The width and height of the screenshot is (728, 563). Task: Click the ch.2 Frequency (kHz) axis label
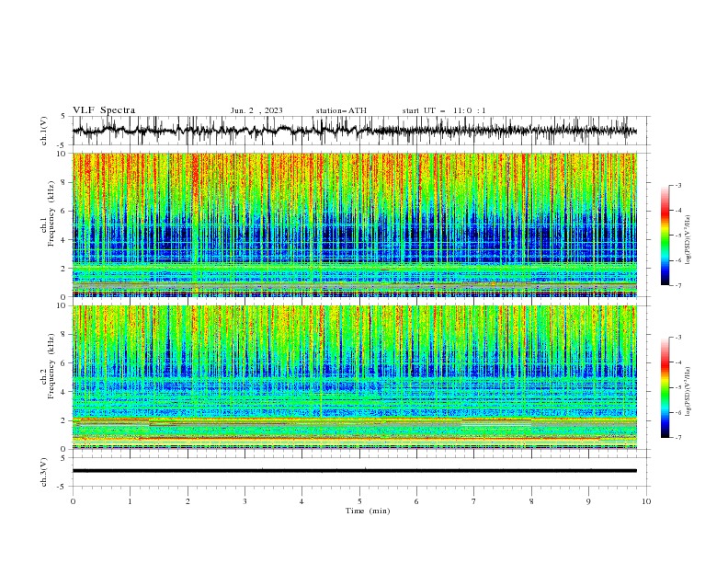(48, 365)
